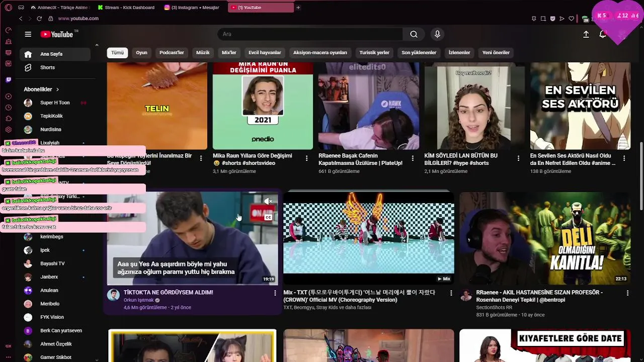This screenshot has width=644, height=362.
Task: Click heart bookmark icon in address bar
Action: [572, 19]
